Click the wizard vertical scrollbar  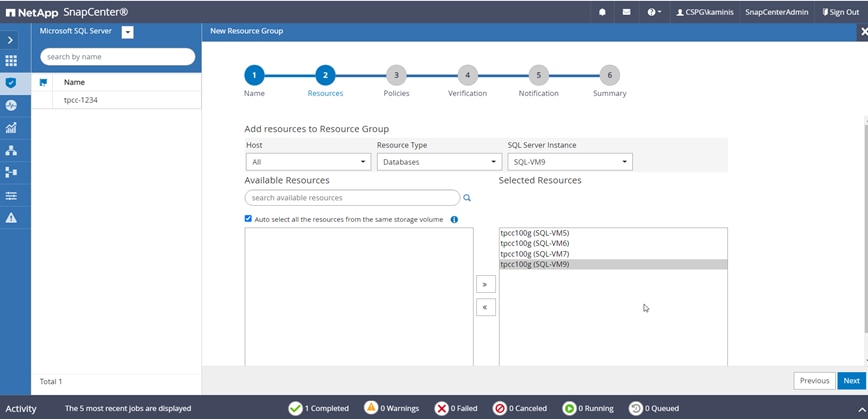coord(865,227)
